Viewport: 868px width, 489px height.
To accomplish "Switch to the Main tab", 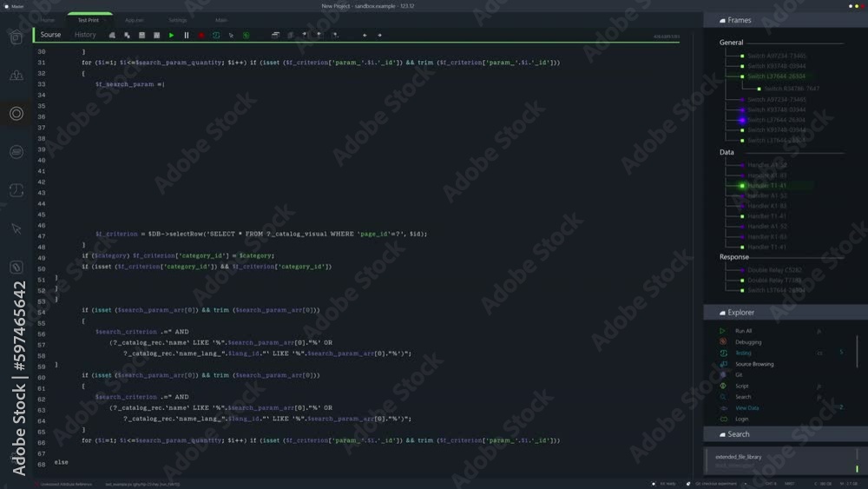I will coord(221,20).
